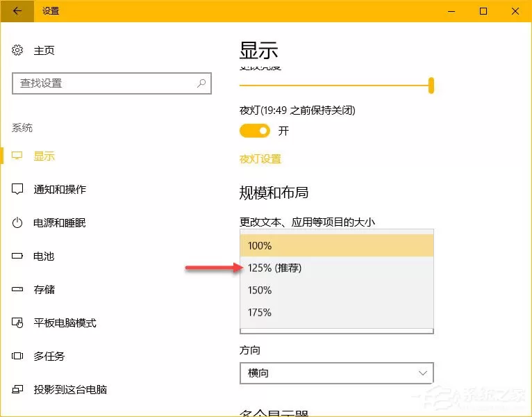This screenshot has height=417, width=532.
Task: Click the 更改文本、应用等项目的大小 label
Action: click(307, 222)
